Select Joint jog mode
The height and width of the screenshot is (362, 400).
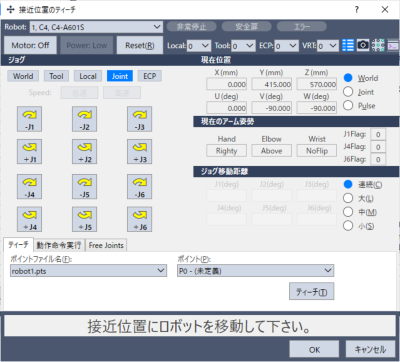[x=120, y=76]
